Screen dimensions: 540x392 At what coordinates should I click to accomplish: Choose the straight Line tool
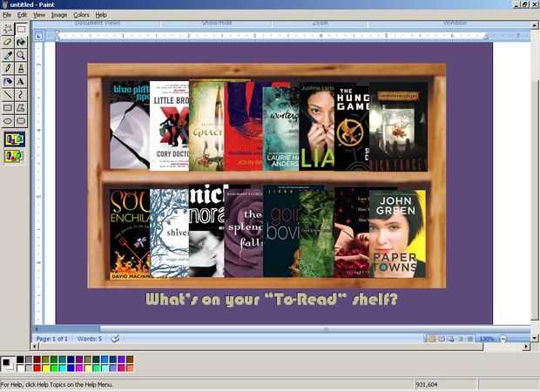[8, 94]
